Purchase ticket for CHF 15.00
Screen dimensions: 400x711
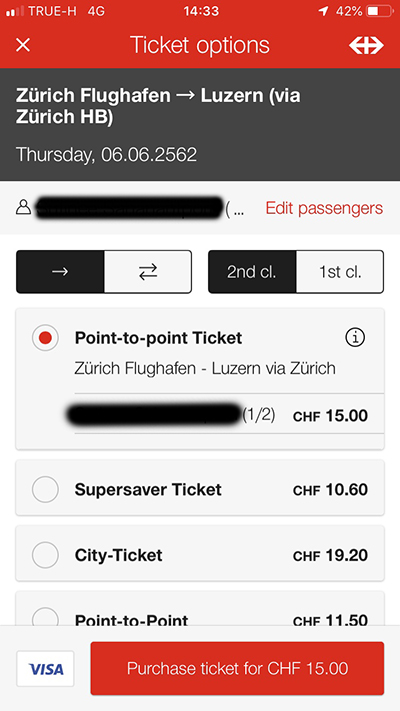pos(237,668)
